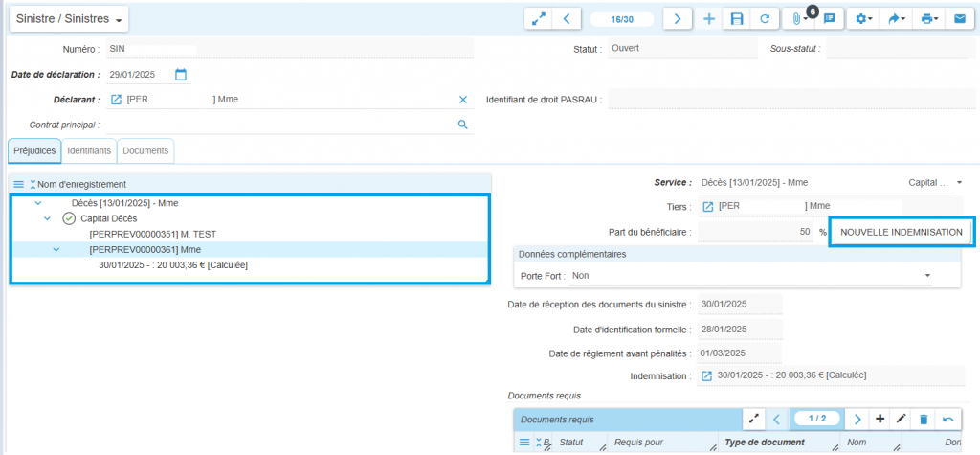980x455 pixels.
Task: Send record by email envelope icon
Action: coord(958,19)
